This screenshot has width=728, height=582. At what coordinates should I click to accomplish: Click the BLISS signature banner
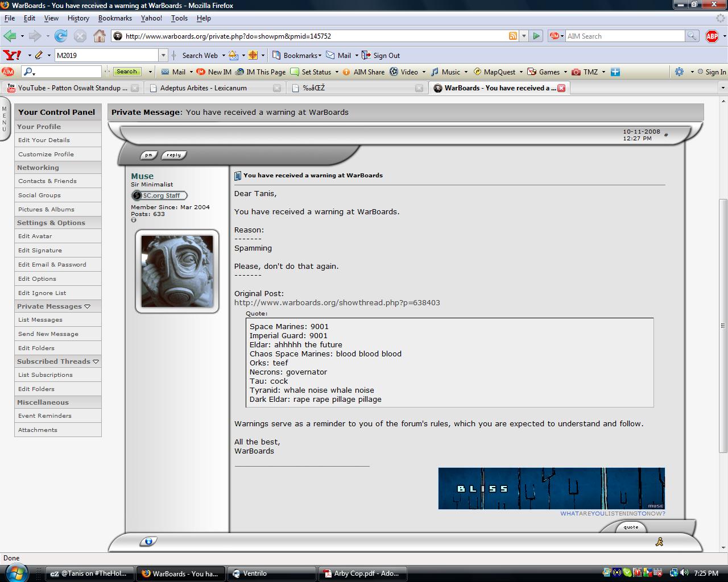(551, 488)
